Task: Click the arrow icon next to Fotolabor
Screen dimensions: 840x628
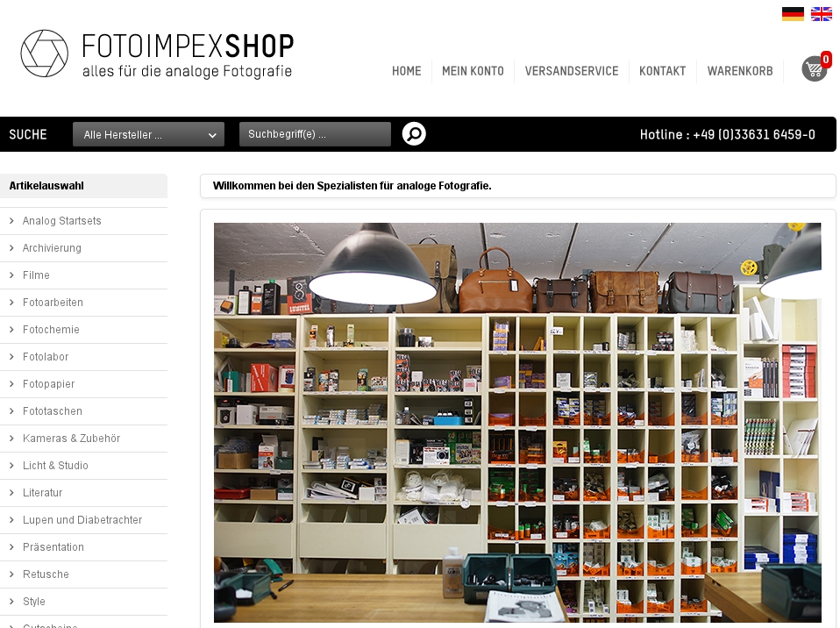Action: tap(11, 356)
